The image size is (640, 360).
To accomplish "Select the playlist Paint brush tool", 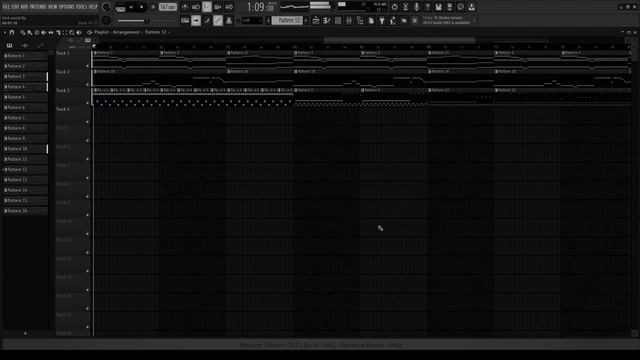I will tap(29, 32).
